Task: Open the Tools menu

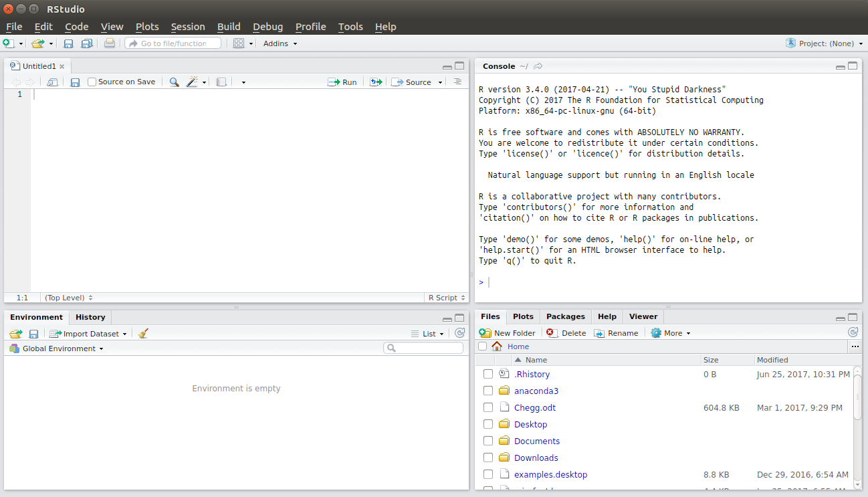Action: pyautogui.click(x=350, y=27)
